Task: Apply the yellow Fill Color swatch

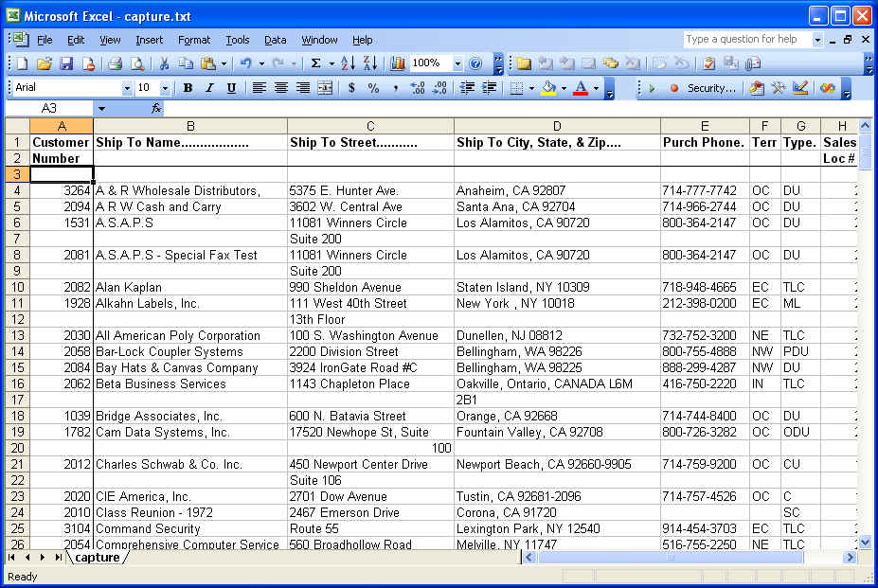Action: (548, 88)
